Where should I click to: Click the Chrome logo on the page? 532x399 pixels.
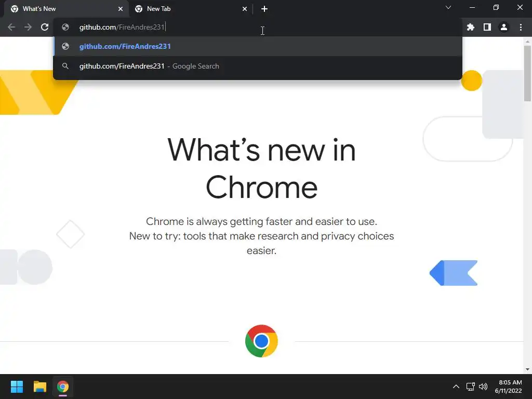(x=261, y=341)
